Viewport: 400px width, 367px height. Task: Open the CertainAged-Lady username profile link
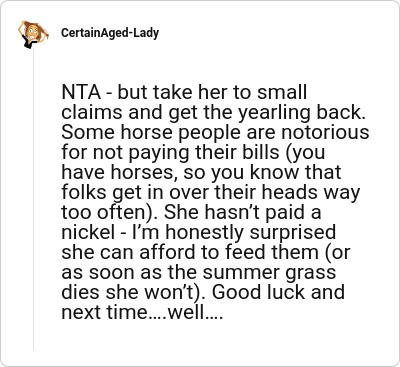point(110,33)
